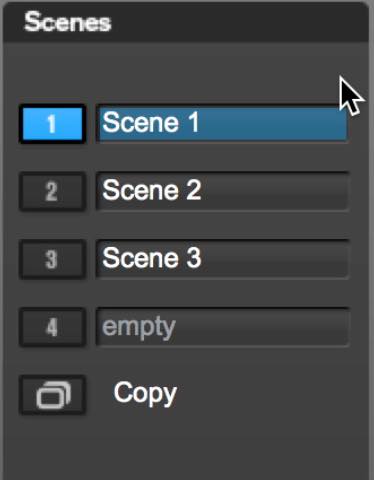Click the Scenes panel header title
374x480 pixels.
68,22
